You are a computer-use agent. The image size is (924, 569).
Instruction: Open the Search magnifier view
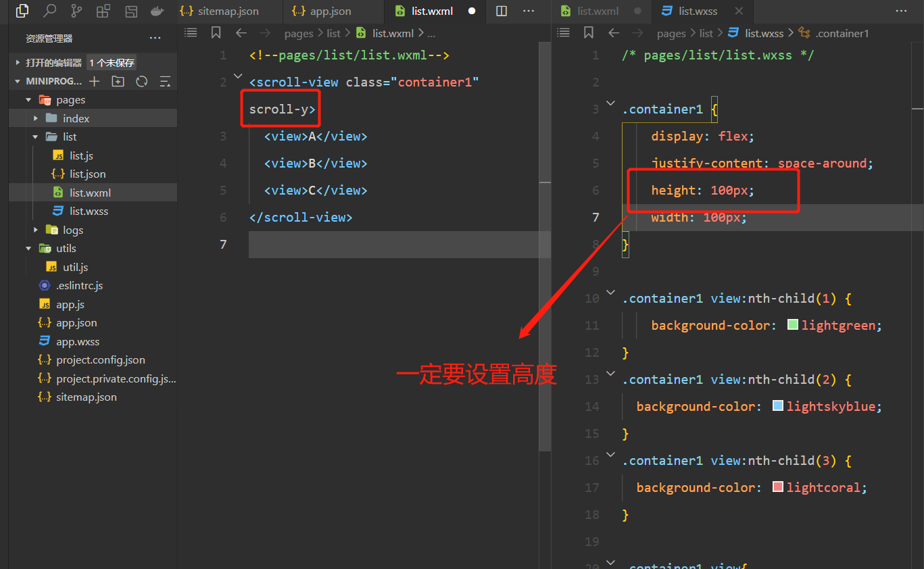coord(49,11)
